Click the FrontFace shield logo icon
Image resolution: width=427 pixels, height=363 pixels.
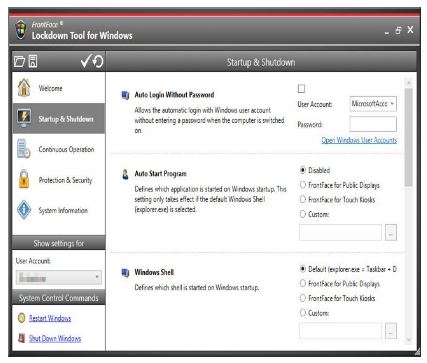click(x=21, y=29)
